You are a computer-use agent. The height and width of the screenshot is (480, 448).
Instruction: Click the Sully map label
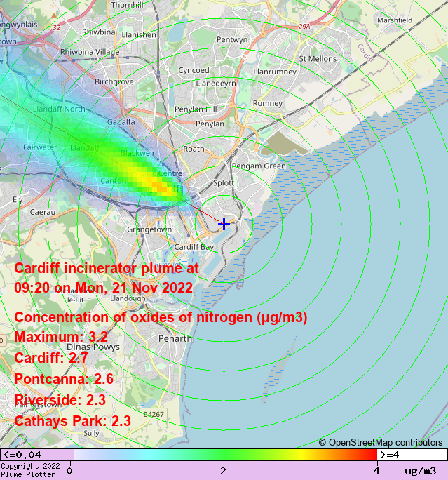[91, 433]
